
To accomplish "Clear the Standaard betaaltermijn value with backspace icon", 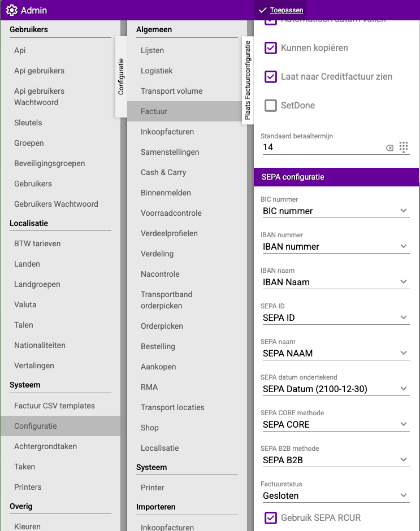I will coord(390,147).
